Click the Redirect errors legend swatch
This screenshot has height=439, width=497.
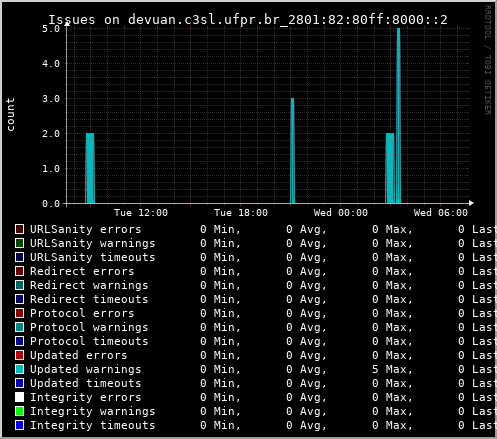tap(19, 271)
